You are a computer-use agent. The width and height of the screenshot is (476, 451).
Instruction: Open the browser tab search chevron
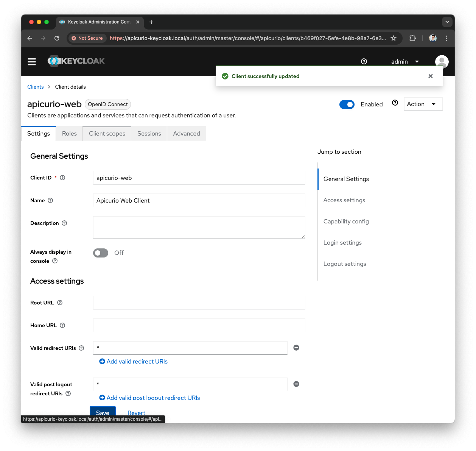447,22
